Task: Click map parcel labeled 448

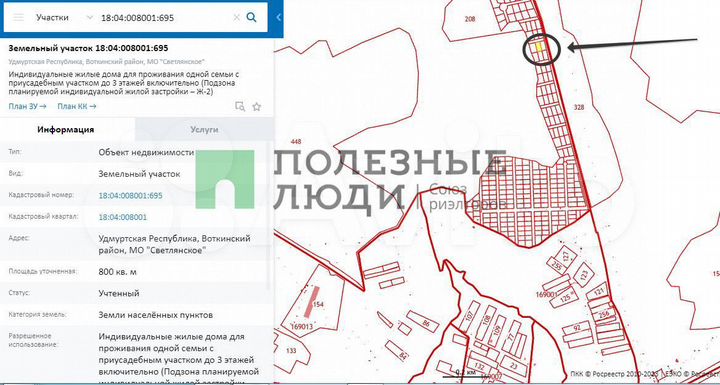Action: (297, 142)
